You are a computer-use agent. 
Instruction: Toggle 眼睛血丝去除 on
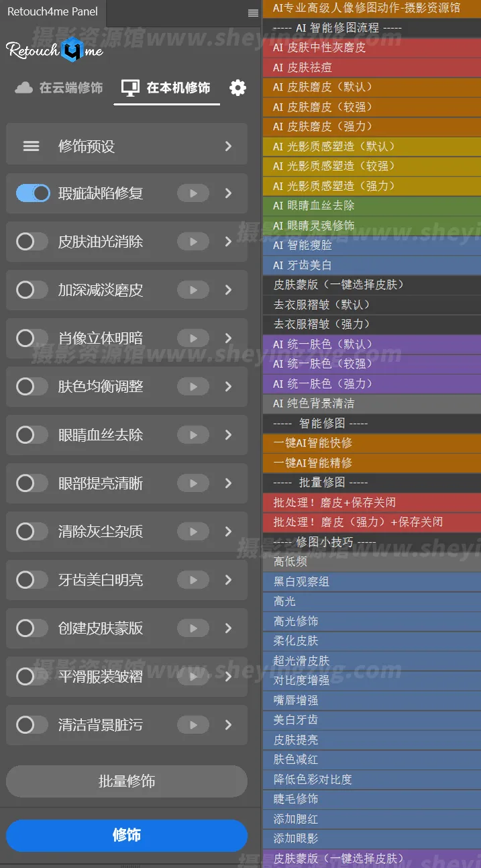click(33, 435)
